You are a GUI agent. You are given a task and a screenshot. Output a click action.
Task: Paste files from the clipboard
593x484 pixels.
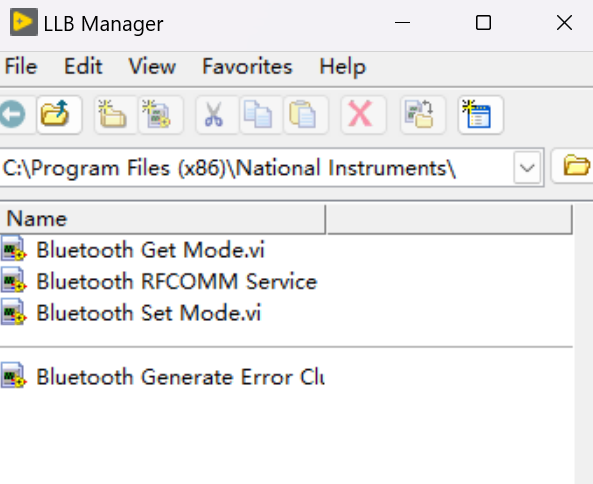306,115
